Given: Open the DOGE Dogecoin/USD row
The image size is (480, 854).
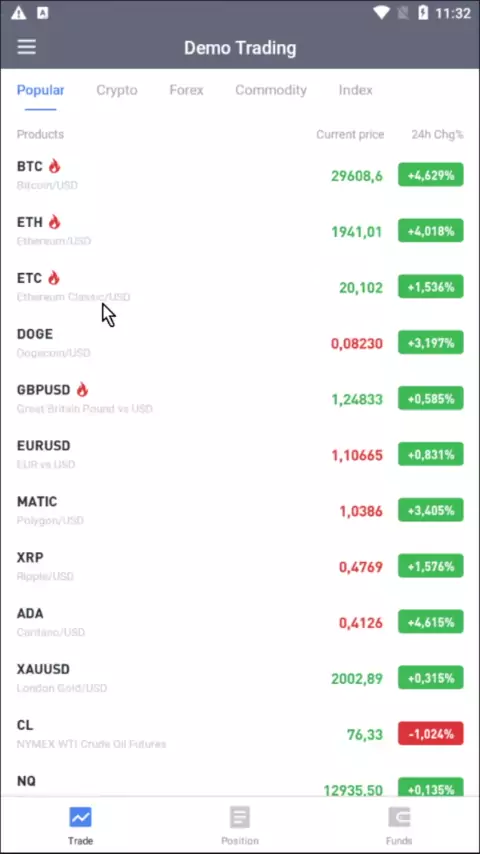Looking at the screenshot, I should (240, 343).
